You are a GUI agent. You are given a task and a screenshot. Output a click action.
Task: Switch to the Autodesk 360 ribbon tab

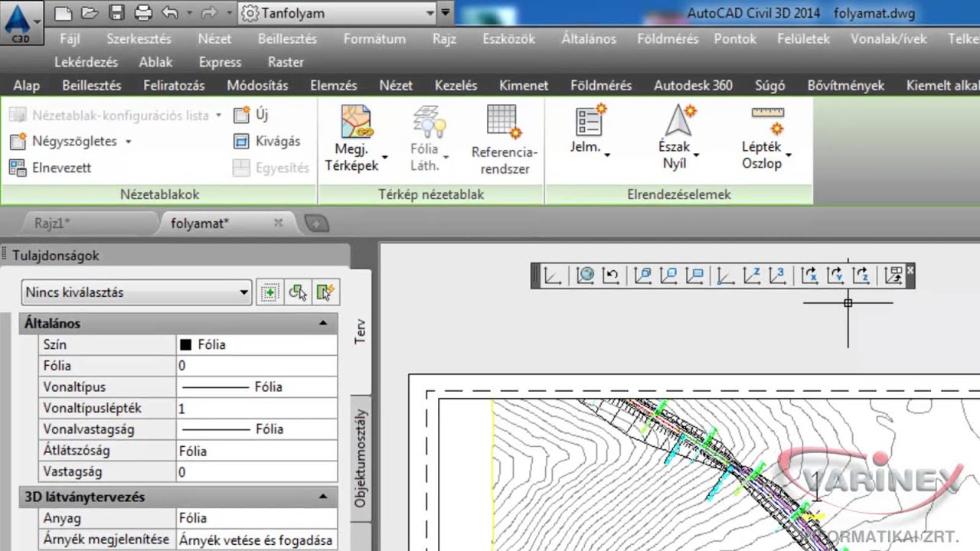click(693, 86)
